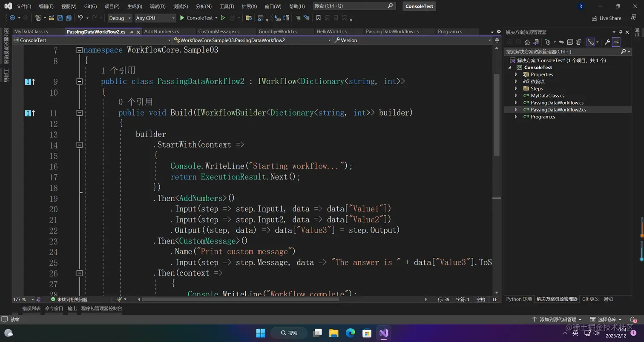
Task: Open Microsoft Edge from the taskbar
Action: (x=350, y=333)
